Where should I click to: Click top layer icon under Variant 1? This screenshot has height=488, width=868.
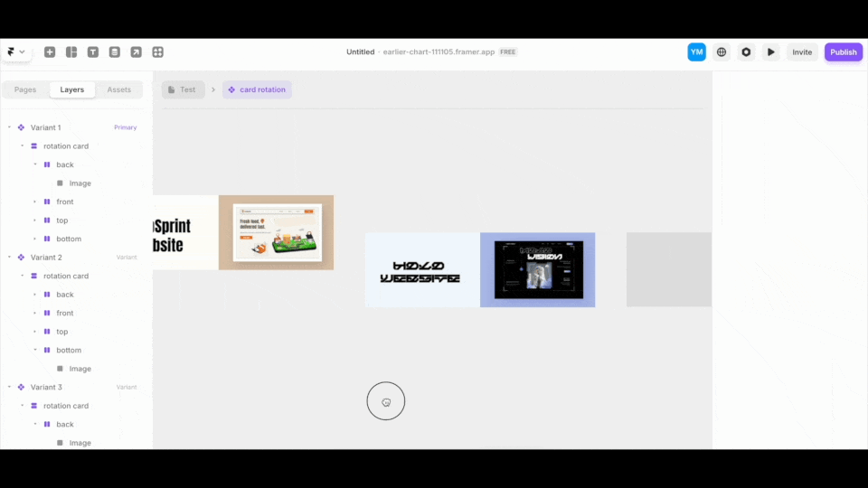[47, 221]
